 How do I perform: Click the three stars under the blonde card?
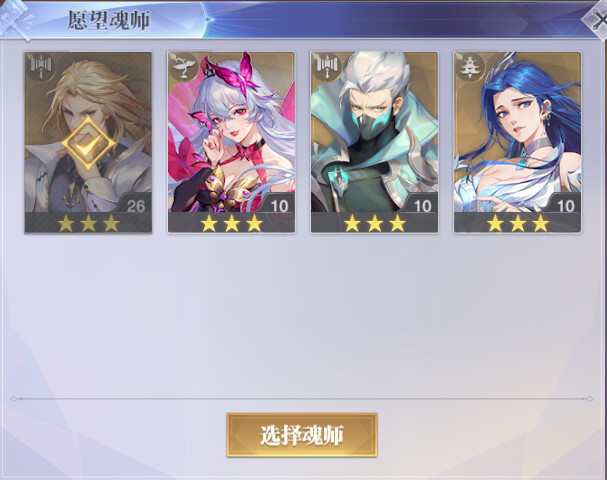pos(88,223)
